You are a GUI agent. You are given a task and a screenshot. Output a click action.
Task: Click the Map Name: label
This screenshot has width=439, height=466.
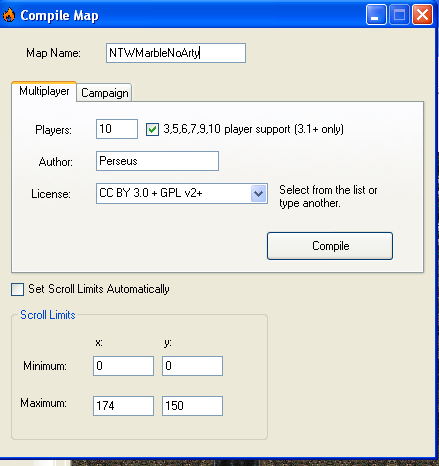(53, 53)
